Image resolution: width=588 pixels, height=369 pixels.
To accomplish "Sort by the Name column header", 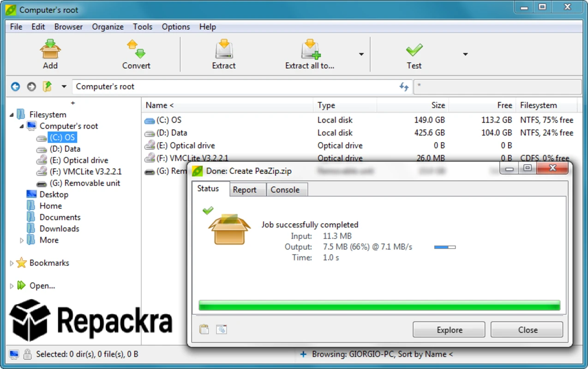I will [x=227, y=105].
